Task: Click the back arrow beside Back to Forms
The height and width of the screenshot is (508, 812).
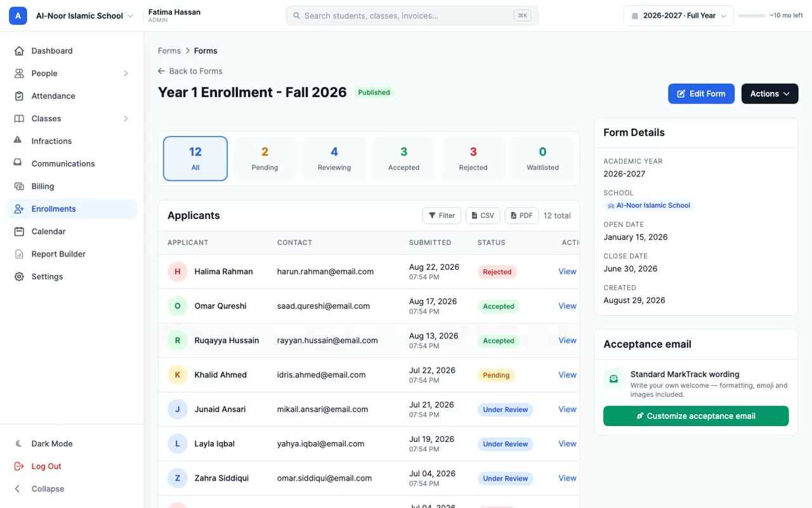Action: 161,71
